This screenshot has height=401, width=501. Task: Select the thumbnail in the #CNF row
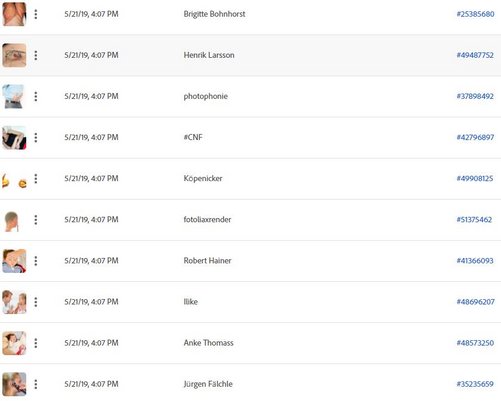tap(14, 137)
